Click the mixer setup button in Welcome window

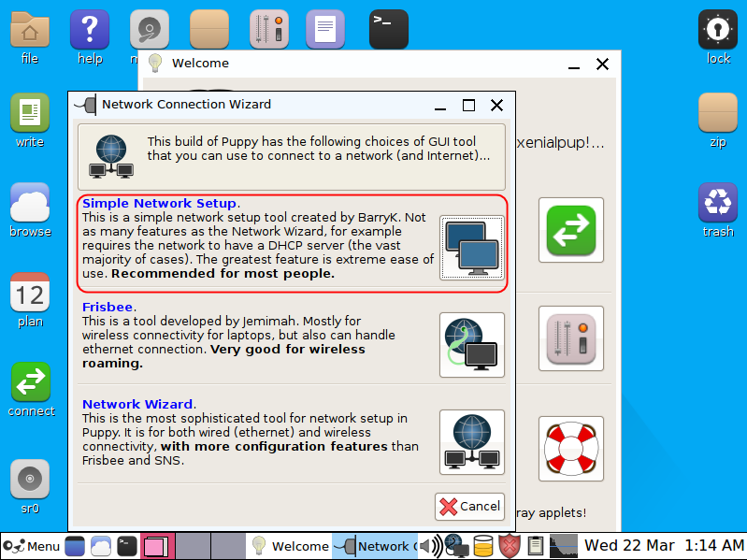point(571,338)
